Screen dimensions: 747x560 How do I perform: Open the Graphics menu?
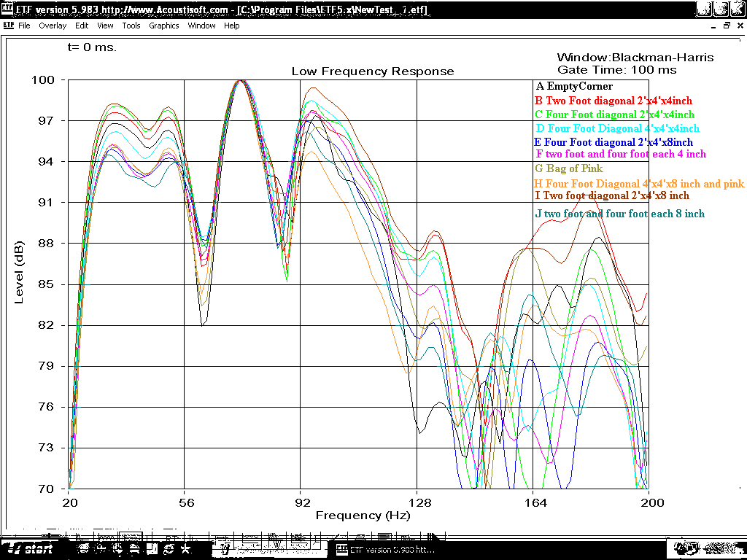point(163,26)
